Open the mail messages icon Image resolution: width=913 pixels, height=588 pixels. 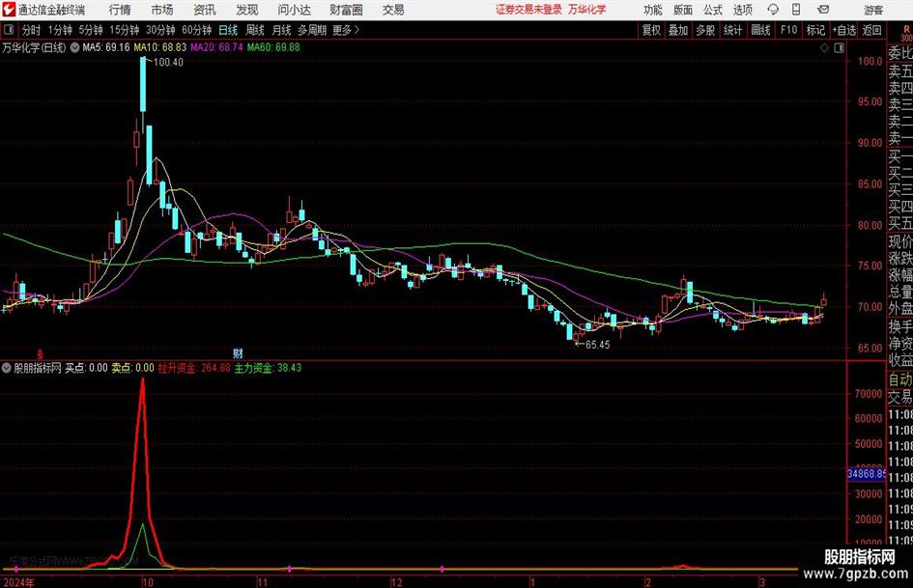click(823, 10)
